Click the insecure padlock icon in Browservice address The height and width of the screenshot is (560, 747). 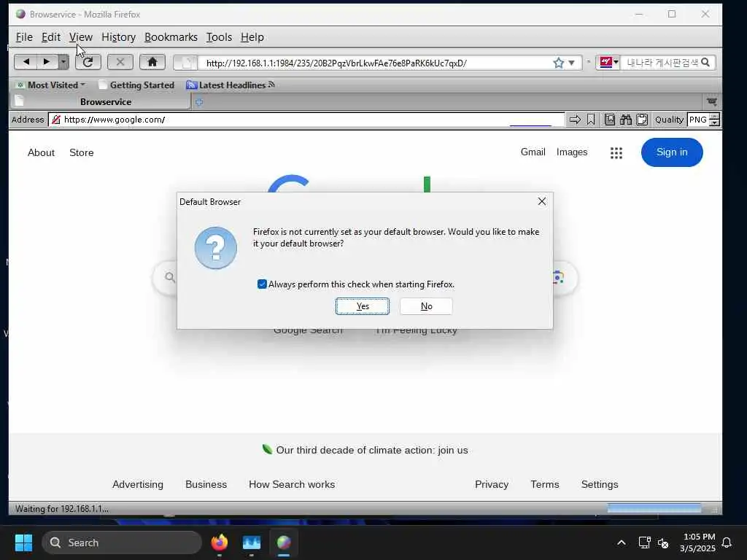55,120
